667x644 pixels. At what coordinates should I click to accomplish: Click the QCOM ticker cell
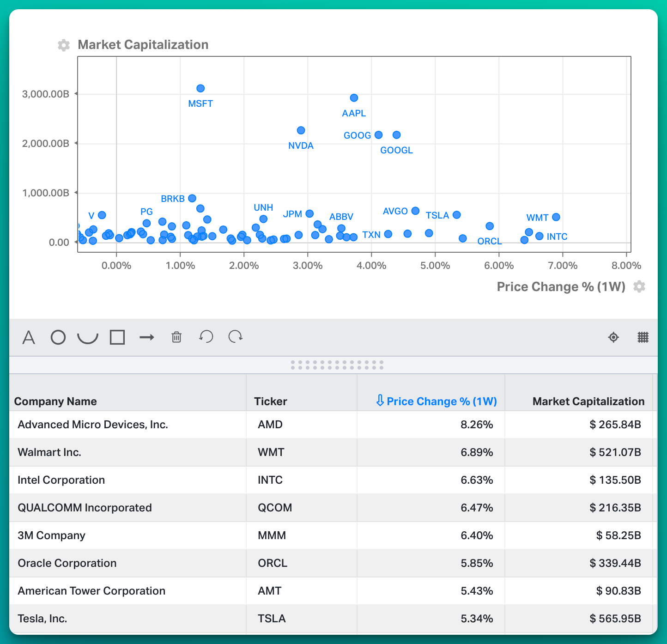[x=302, y=508]
